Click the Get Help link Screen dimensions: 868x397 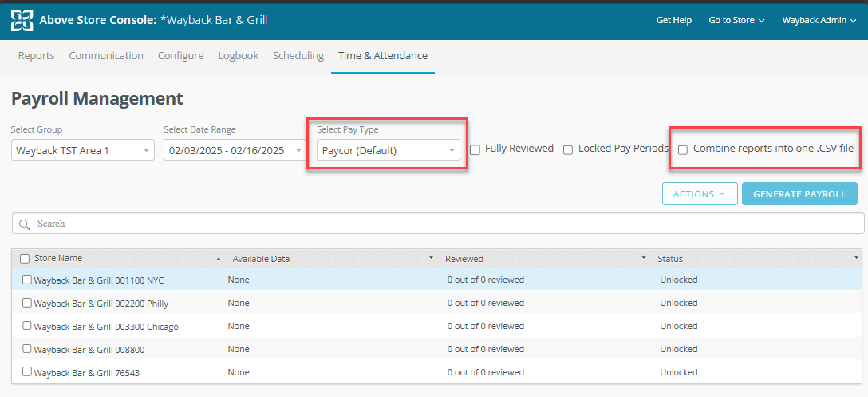673,21
